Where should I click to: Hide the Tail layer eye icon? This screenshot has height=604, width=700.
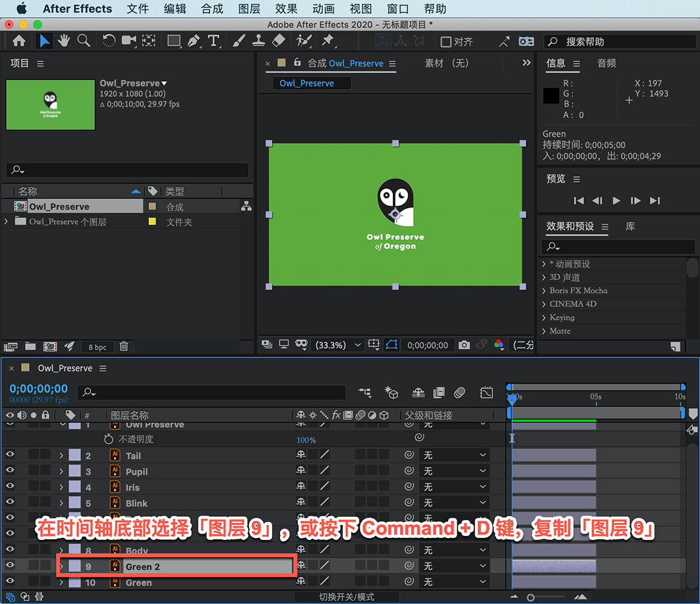[10, 454]
